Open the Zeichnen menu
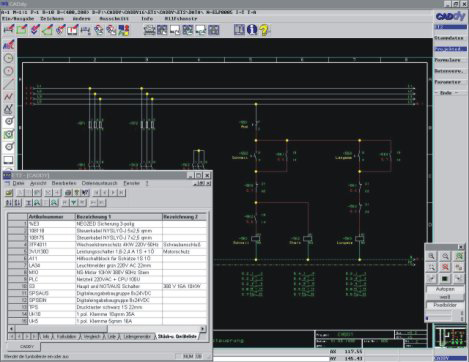The width and height of the screenshot is (469, 362). (x=52, y=19)
